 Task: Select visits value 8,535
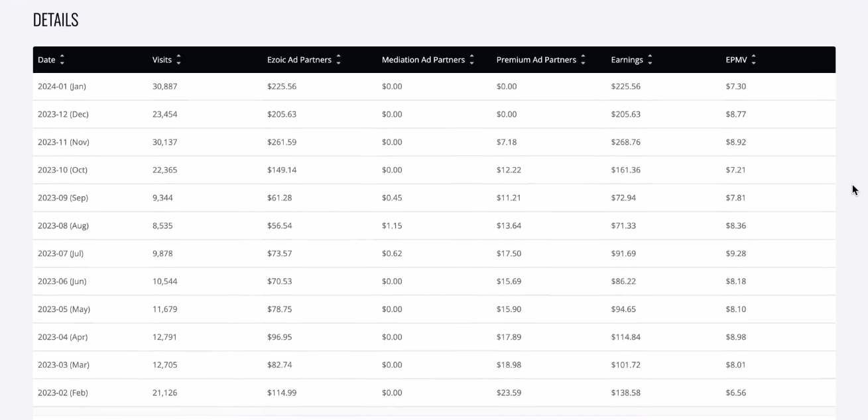tap(162, 226)
